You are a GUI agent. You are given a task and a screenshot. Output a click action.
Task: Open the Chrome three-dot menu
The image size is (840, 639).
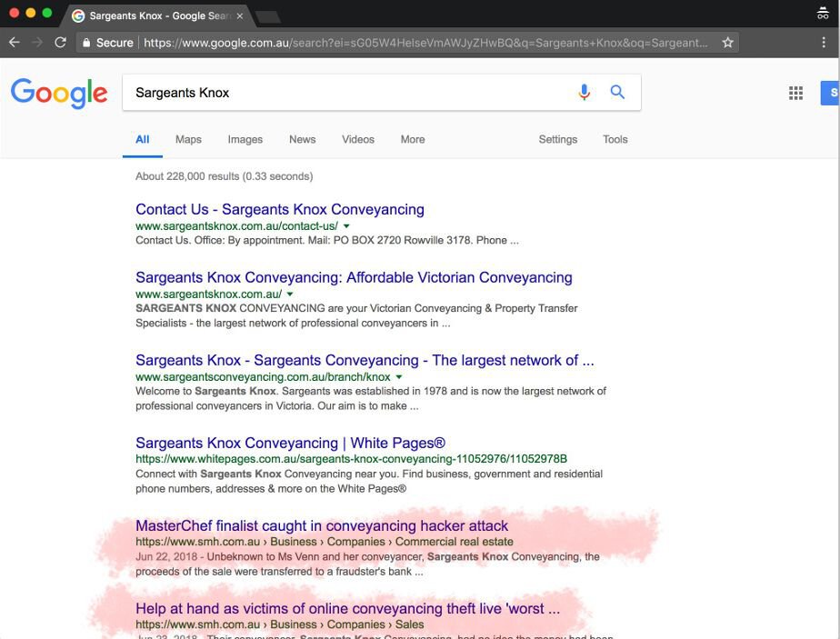coord(824,43)
